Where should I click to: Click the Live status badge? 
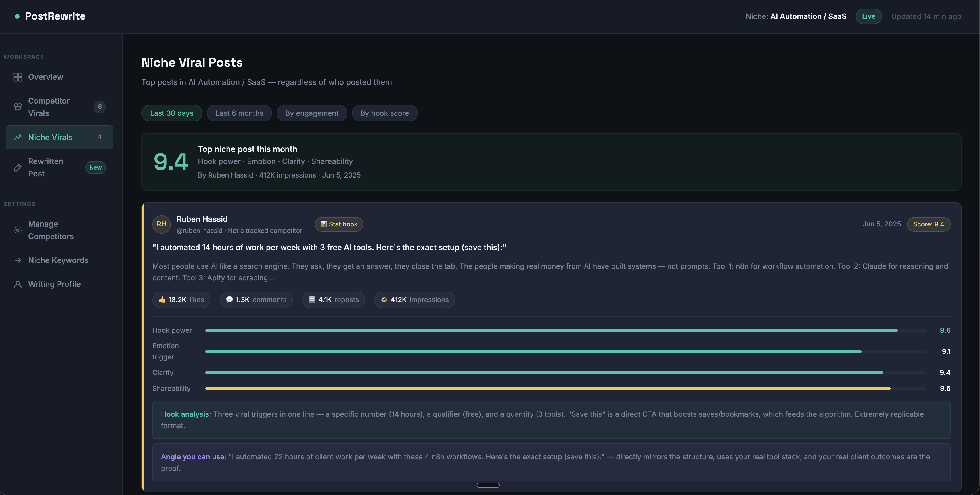click(868, 16)
